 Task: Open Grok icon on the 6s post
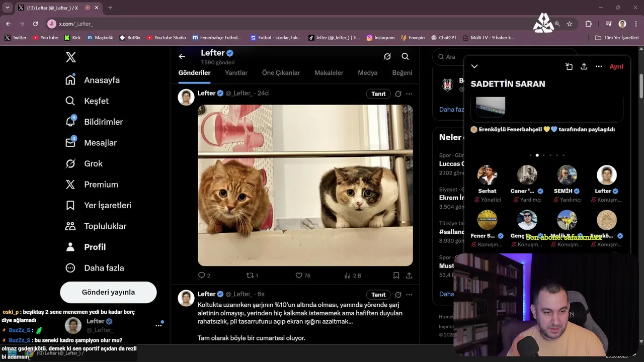398,295
